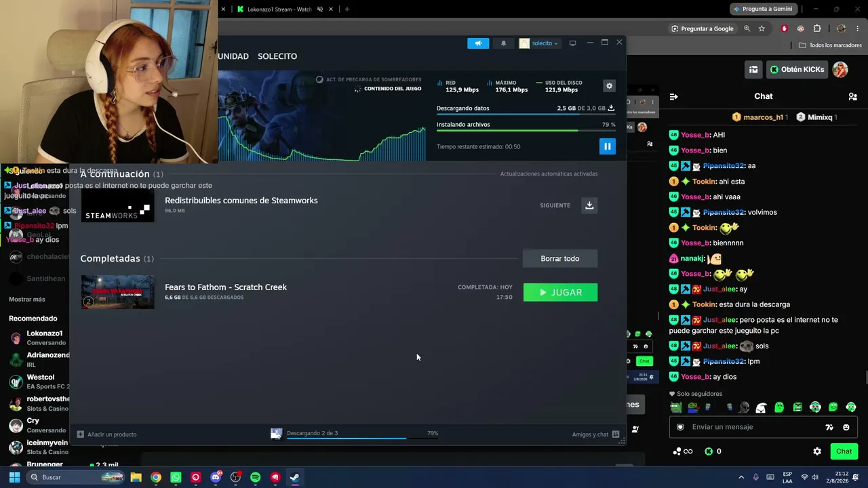This screenshot has height=488, width=868.
Task: Open the SOLECITO profile menu tab
Action: coord(277,56)
